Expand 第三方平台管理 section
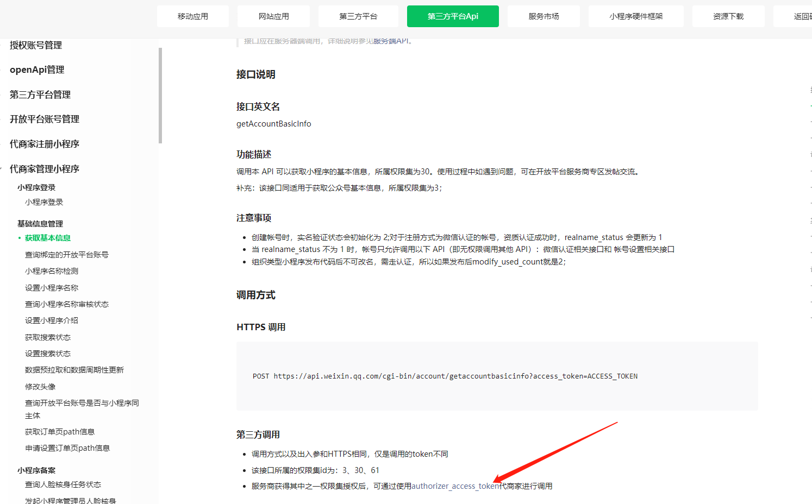Image resolution: width=812 pixels, height=504 pixels. click(x=40, y=94)
